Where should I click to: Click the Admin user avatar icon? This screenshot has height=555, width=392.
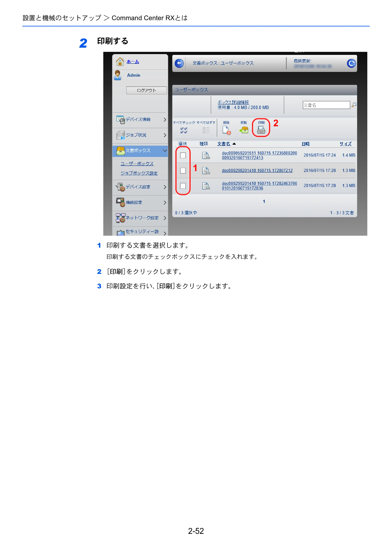pyautogui.click(x=118, y=75)
